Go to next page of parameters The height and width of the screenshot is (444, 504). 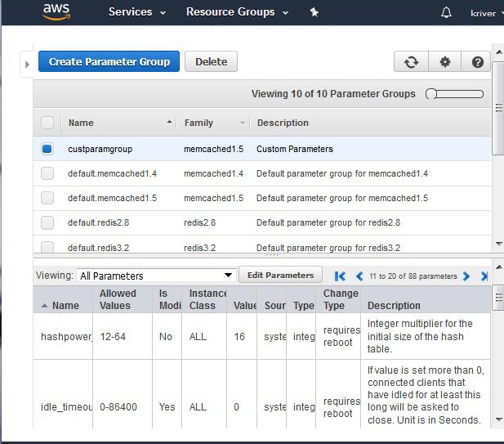[x=466, y=276]
